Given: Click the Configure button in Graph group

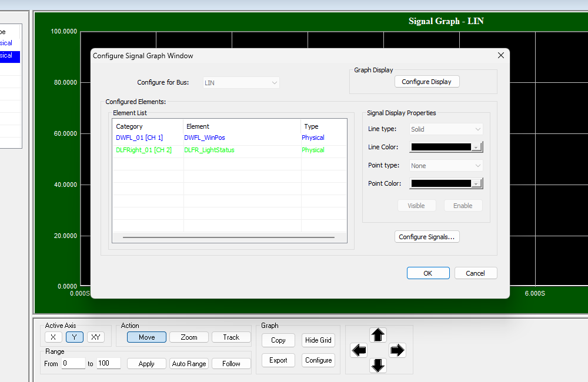Looking at the screenshot, I should tap(318, 360).
